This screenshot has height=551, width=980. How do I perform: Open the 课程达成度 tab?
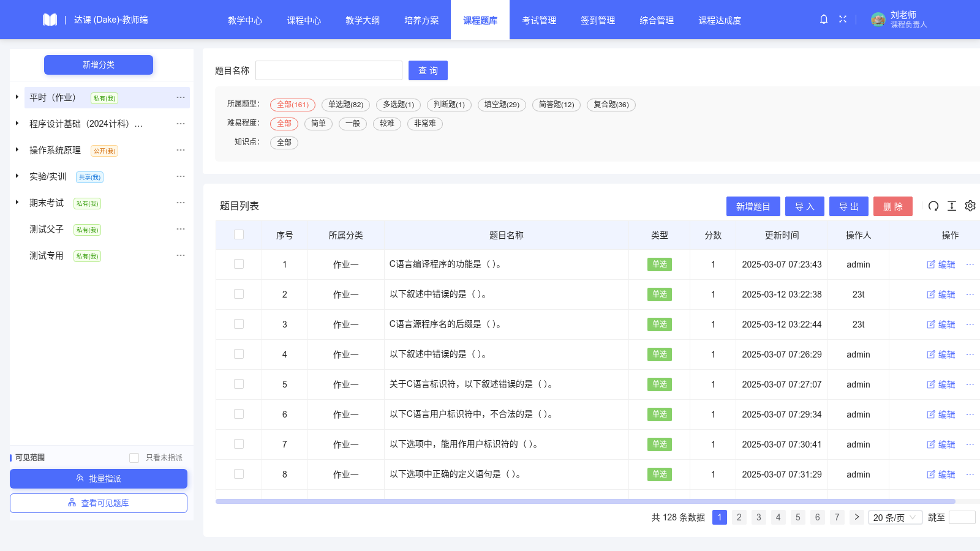coord(720,20)
